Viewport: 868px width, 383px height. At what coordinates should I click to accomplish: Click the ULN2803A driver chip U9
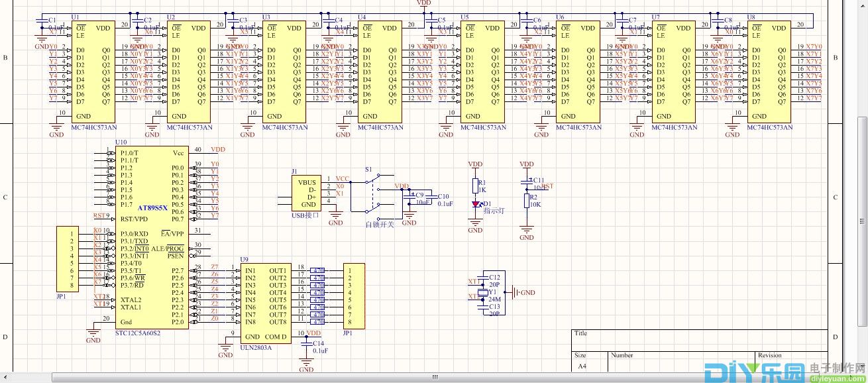click(265, 301)
